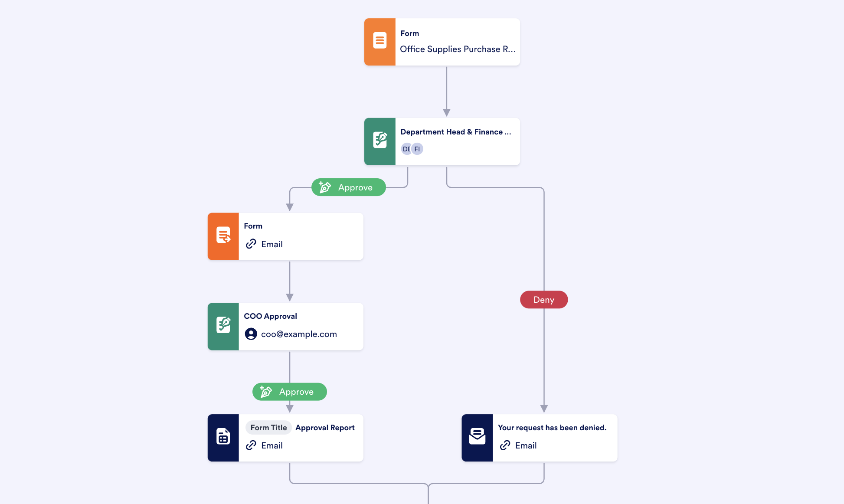
Task: Click the coo@example.com approver email
Action: 299,334
